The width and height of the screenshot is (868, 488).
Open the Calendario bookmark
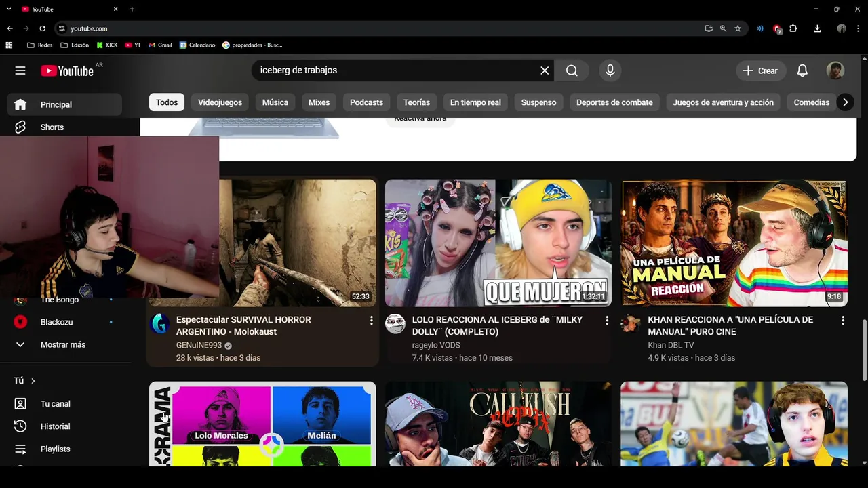click(197, 45)
